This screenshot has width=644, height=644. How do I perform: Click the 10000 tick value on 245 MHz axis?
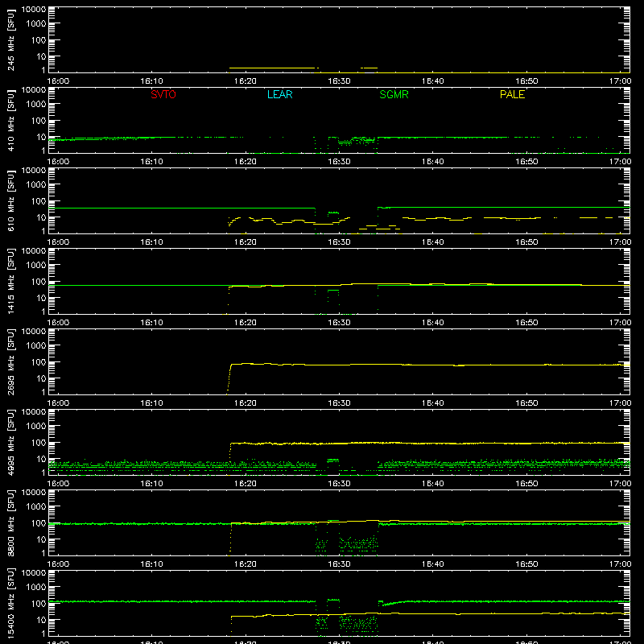tap(34, 10)
